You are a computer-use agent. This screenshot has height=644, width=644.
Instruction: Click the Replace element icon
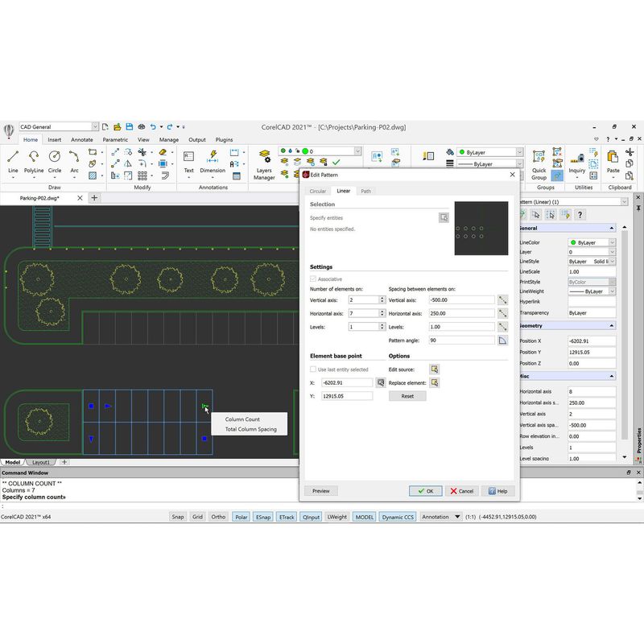tap(435, 382)
